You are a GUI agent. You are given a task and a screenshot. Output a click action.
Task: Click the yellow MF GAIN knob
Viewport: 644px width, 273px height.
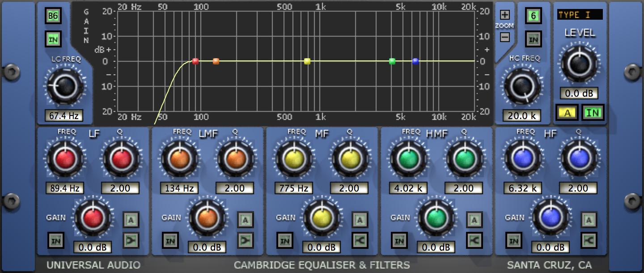coord(322,218)
